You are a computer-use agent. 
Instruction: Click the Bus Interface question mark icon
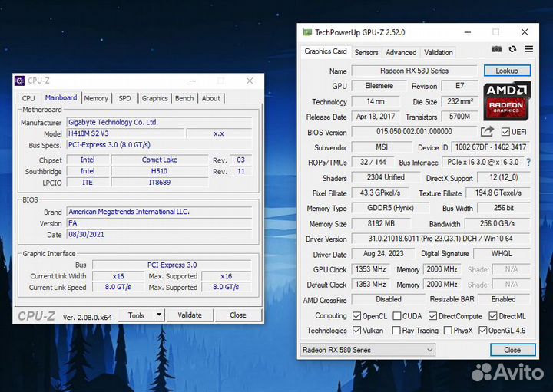(x=528, y=162)
